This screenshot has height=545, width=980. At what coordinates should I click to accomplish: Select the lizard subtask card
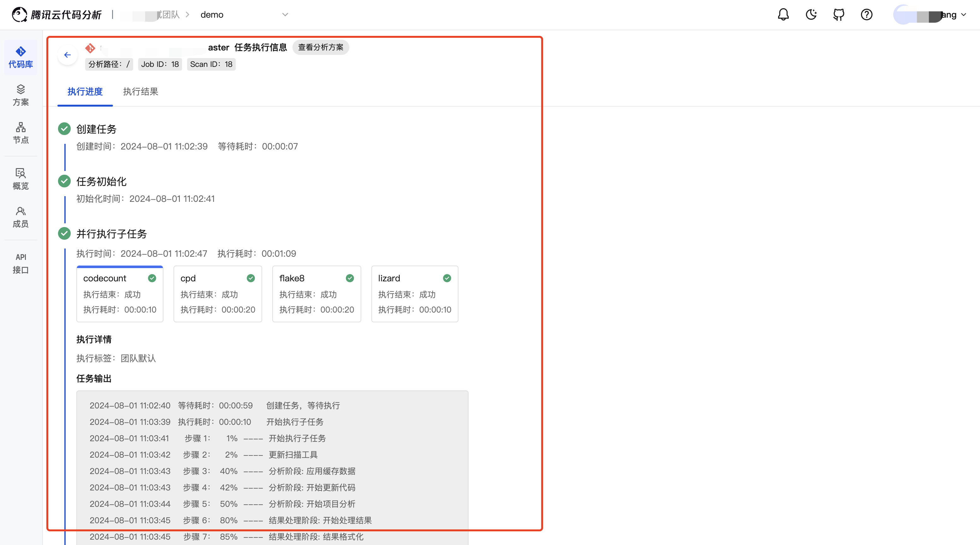coord(415,294)
